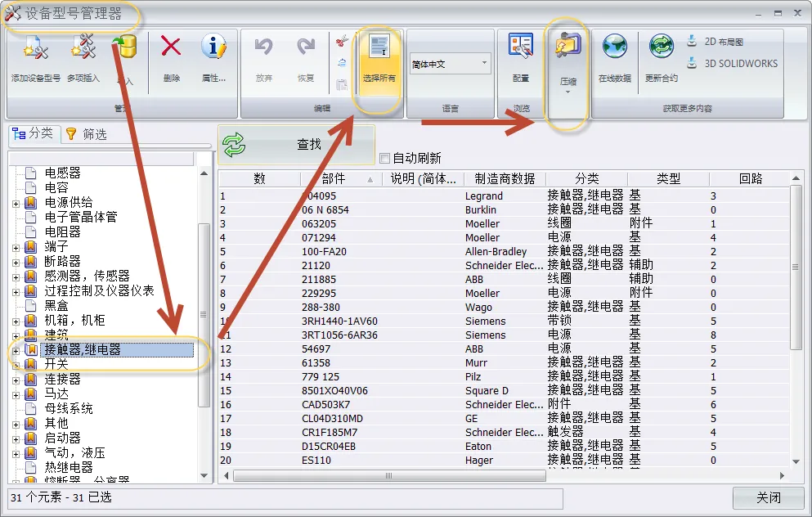Click the 更新合约 green refresh icon
Image resolution: width=812 pixels, height=517 pixels.
(x=662, y=47)
